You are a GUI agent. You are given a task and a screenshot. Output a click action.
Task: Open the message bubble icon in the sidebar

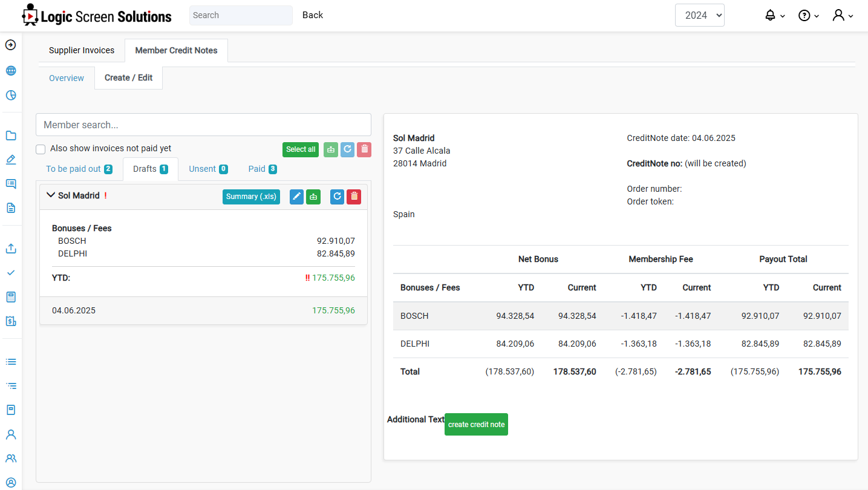coord(10,184)
